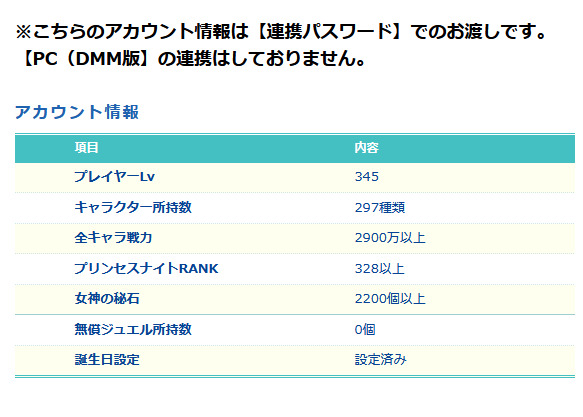Select the 項目 column header
583x417 pixels.
[86, 148]
